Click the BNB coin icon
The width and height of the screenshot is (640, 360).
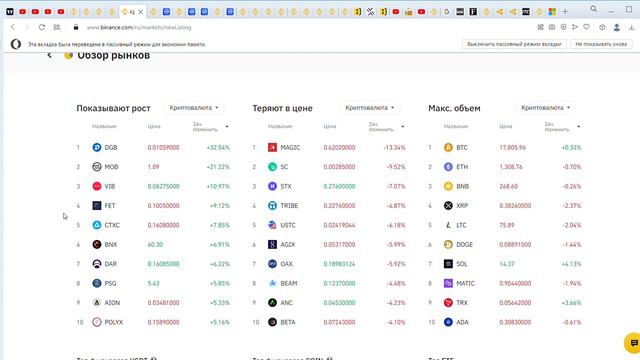click(x=448, y=186)
